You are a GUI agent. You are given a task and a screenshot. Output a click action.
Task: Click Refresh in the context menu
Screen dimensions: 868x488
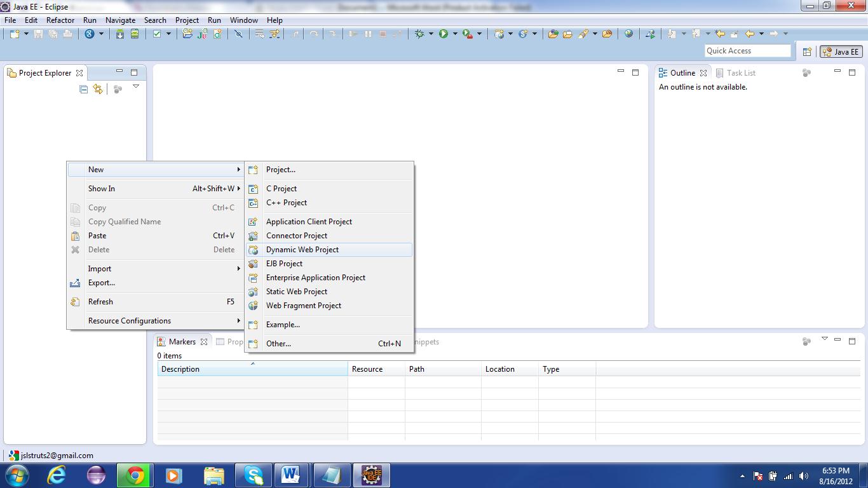click(156, 302)
